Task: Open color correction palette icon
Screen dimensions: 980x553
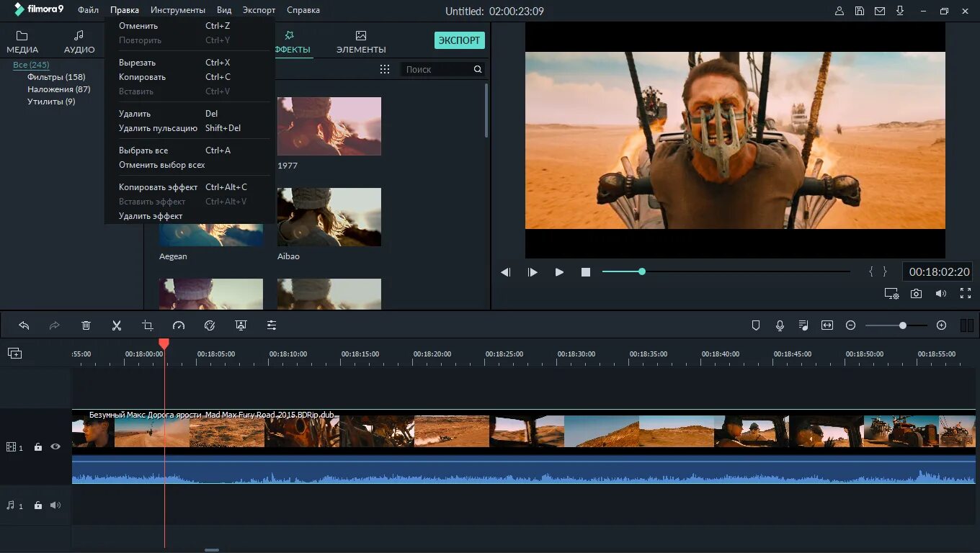Action: 210,325
